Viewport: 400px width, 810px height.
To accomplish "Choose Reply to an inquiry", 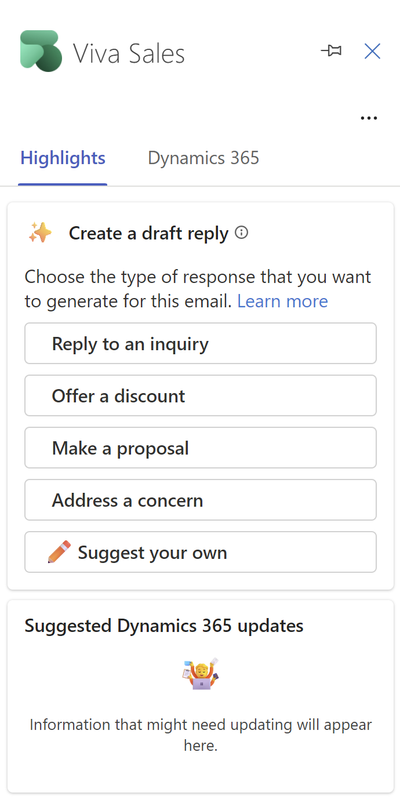I will coord(201,344).
